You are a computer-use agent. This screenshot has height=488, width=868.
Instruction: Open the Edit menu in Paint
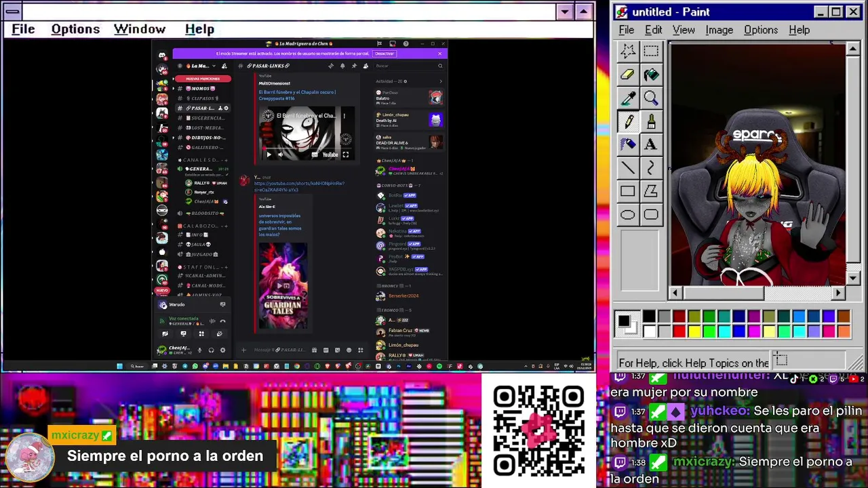[653, 30]
